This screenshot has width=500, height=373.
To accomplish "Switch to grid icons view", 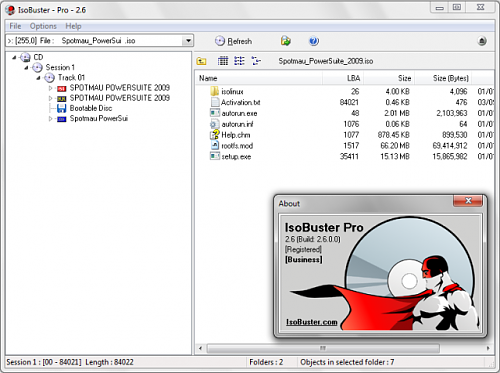I will pos(223,61).
